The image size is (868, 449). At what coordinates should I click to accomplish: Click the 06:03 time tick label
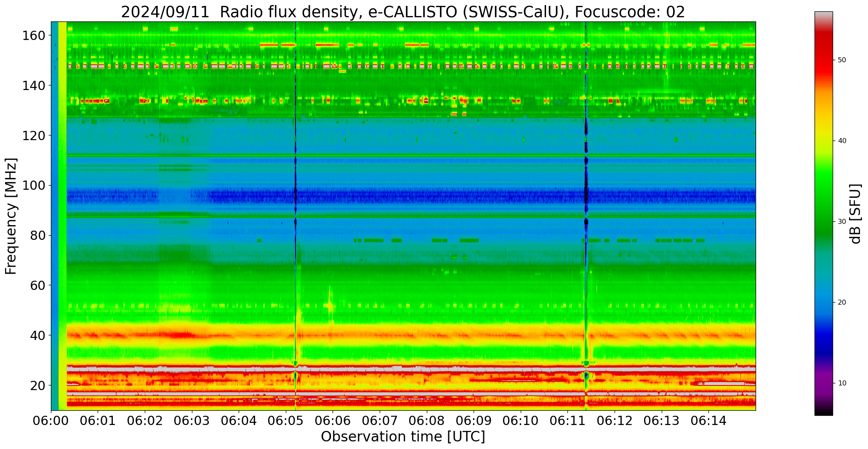[x=192, y=420]
